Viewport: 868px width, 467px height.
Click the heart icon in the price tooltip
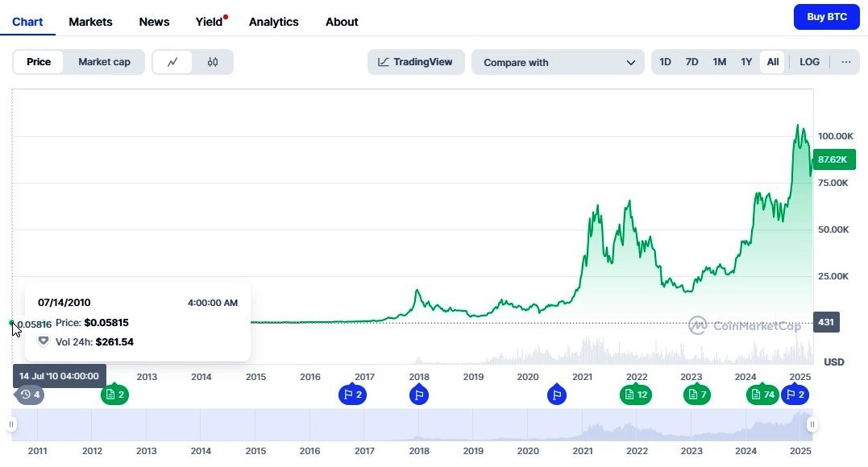pyautogui.click(x=44, y=341)
